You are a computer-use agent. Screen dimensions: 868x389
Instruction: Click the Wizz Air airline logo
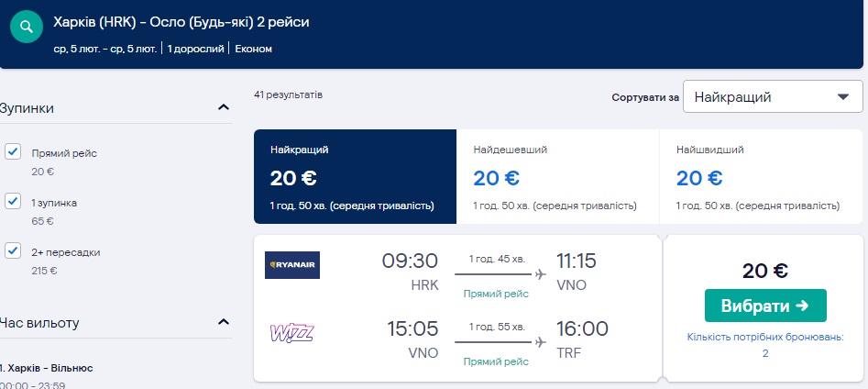292,332
